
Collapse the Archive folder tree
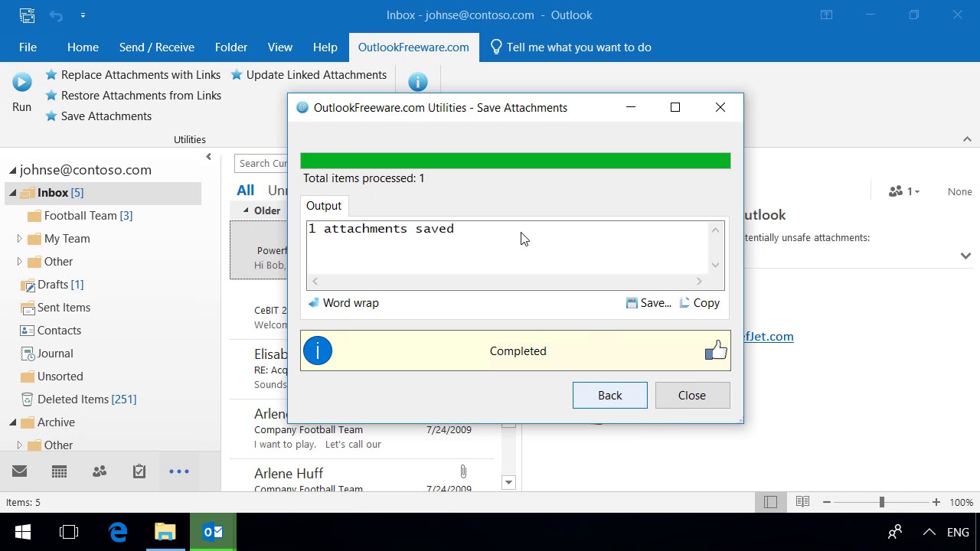coord(12,422)
